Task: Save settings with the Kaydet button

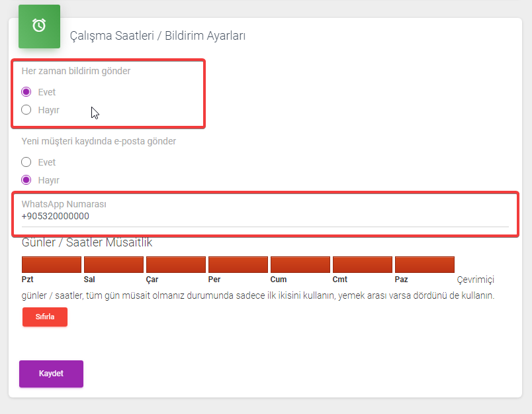Action: (x=51, y=374)
